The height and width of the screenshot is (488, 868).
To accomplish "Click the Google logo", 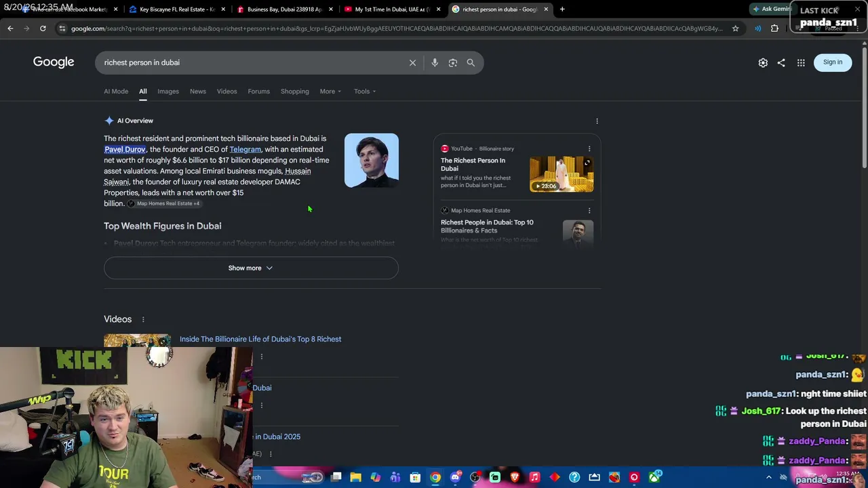I will click(x=54, y=62).
